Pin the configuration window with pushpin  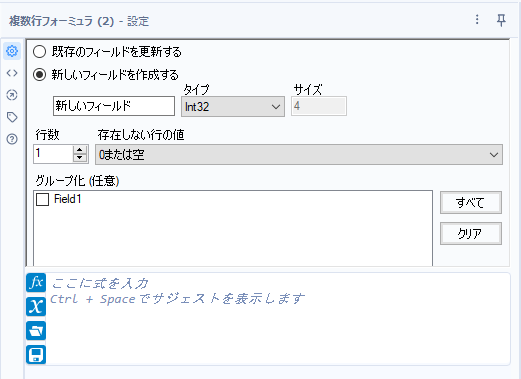[x=501, y=20]
